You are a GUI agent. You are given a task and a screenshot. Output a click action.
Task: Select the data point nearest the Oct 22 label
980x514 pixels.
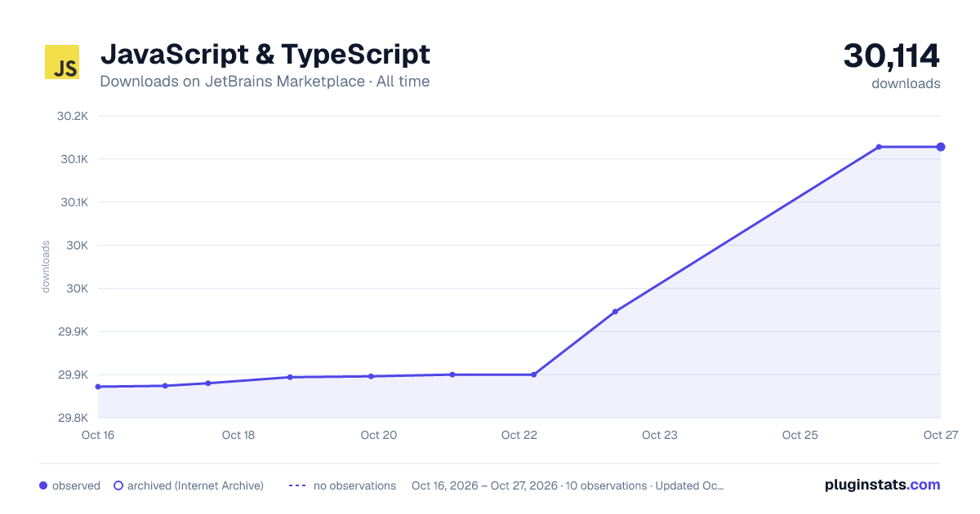pyautogui.click(x=533, y=374)
